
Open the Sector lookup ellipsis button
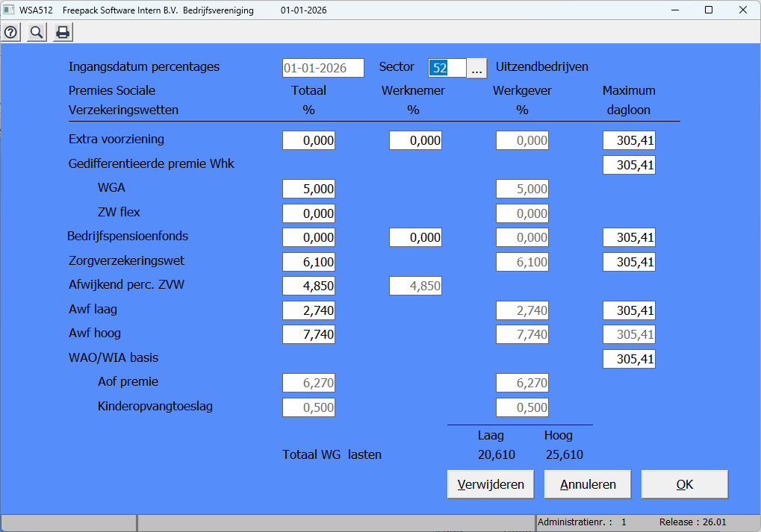(476, 68)
